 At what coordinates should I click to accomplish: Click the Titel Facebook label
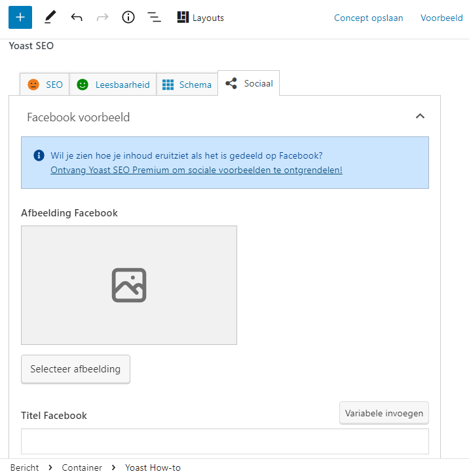click(54, 416)
